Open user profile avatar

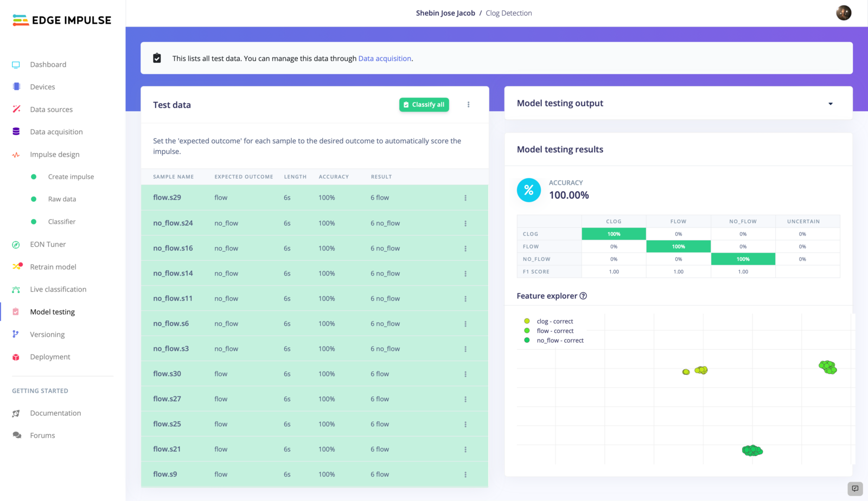click(x=844, y=13)
